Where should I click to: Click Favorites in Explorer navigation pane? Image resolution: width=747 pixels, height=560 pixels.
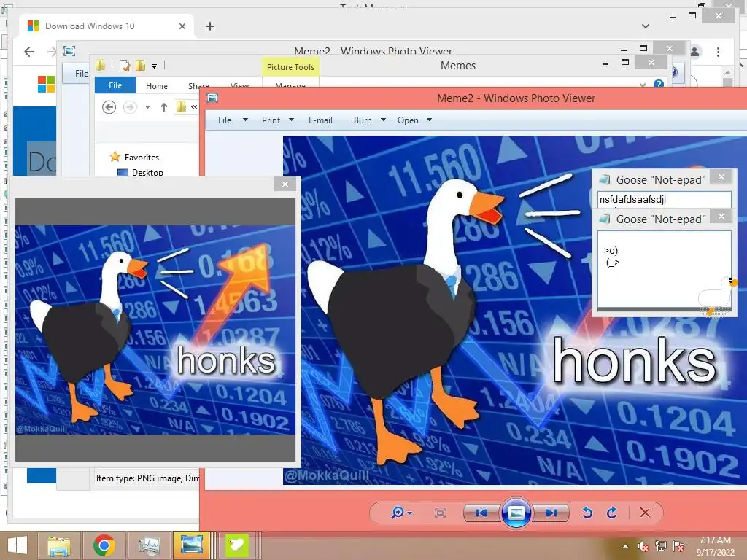click(142, 157)
